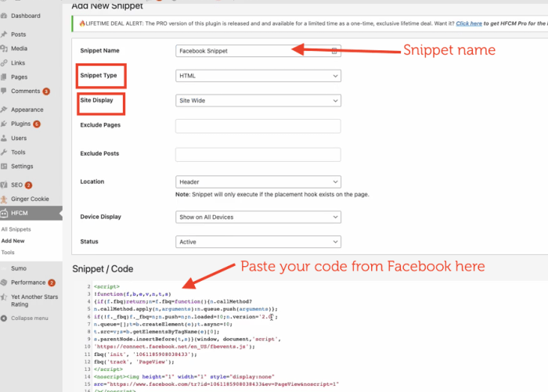Click the Comments speech bubble icon

(4, 91)
